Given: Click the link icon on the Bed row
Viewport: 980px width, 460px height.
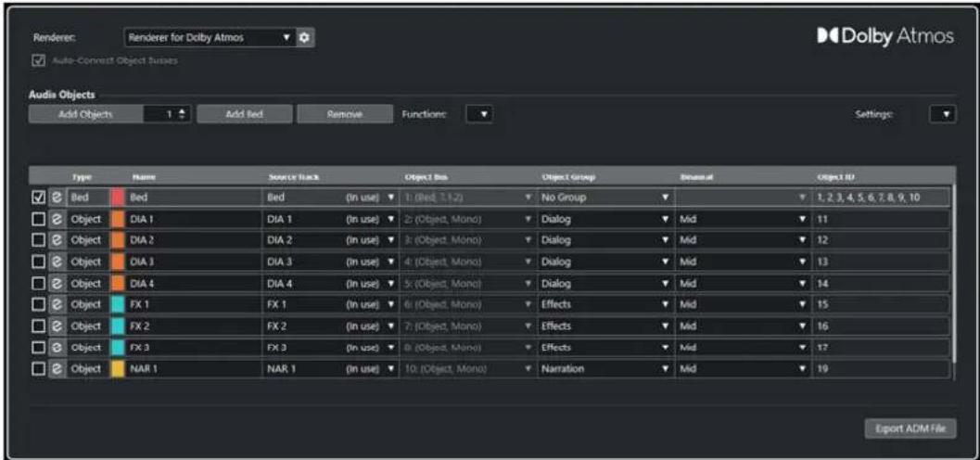Looking at the screenshot, I should [x=57, y=198].
